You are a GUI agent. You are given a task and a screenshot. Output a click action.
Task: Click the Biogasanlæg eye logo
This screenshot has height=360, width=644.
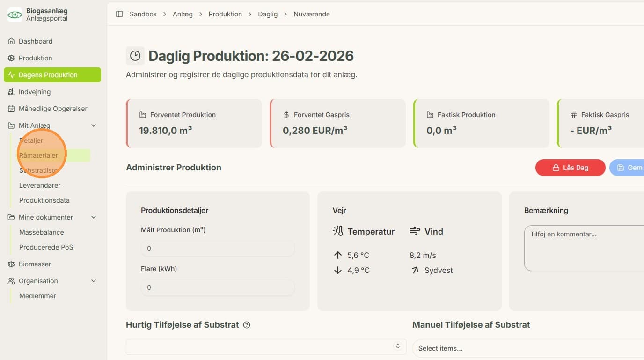(15, 15)
